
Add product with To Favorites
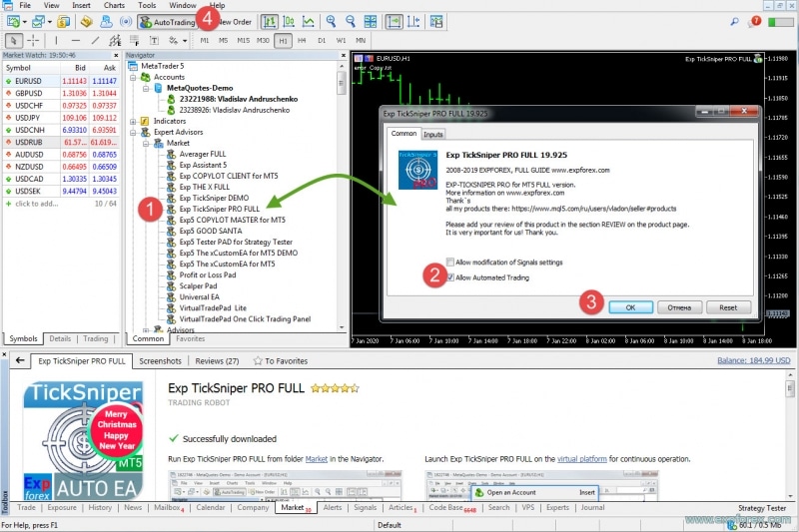click(x=281, y=361)
